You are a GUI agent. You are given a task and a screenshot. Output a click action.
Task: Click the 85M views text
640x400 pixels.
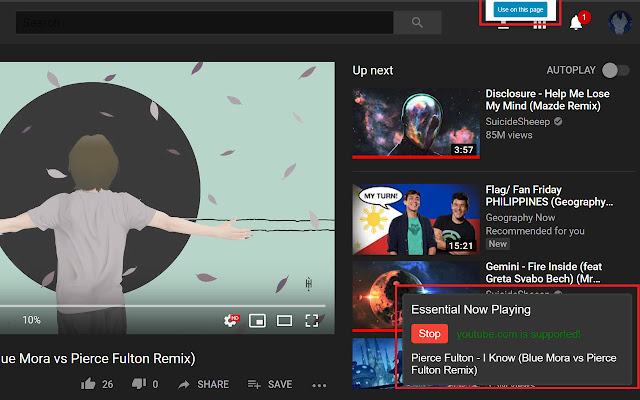pos(509,135)
